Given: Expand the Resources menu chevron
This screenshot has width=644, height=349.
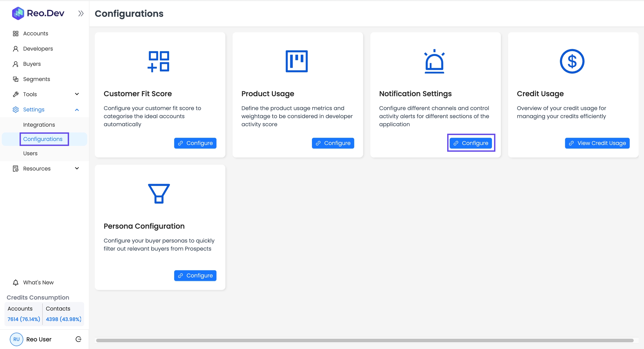Looking at the screenshot, I should (77, 168).
